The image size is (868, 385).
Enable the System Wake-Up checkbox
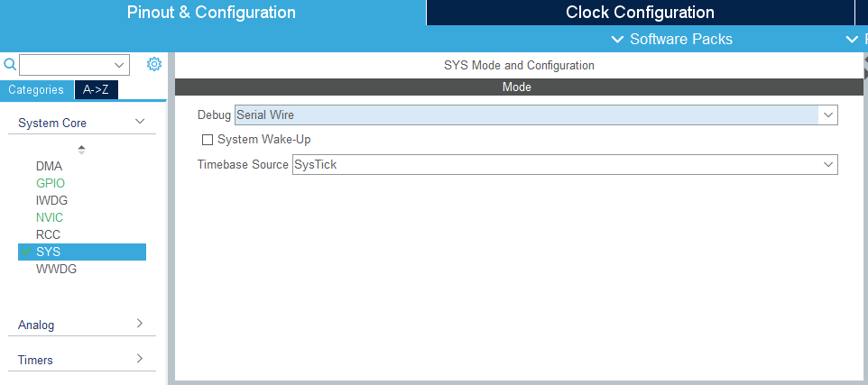pyautogui.click(x=208, y=140)
